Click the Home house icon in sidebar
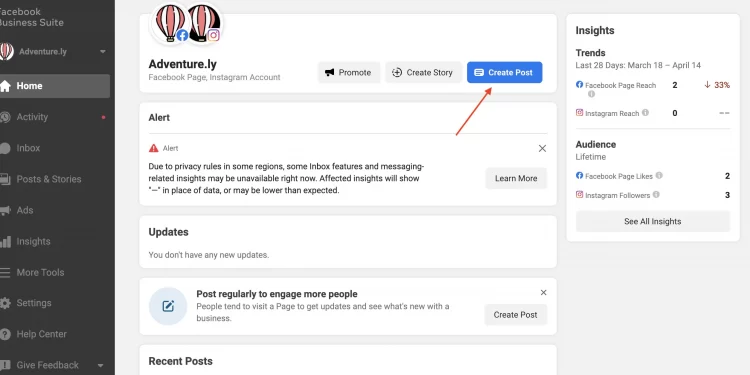750x375 pixels. pyautogui.click(x=5, y=86)
